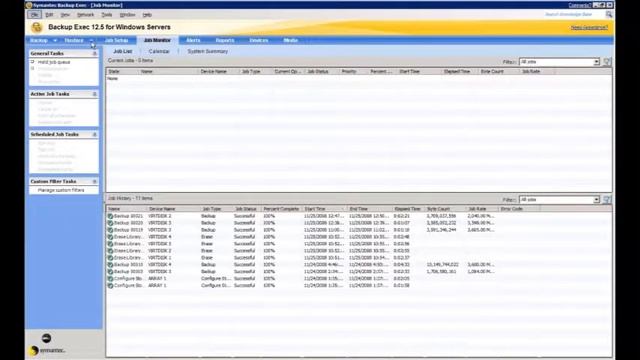
Task: Click the knowledge base search magnifier icon
Action: point(609,14)
